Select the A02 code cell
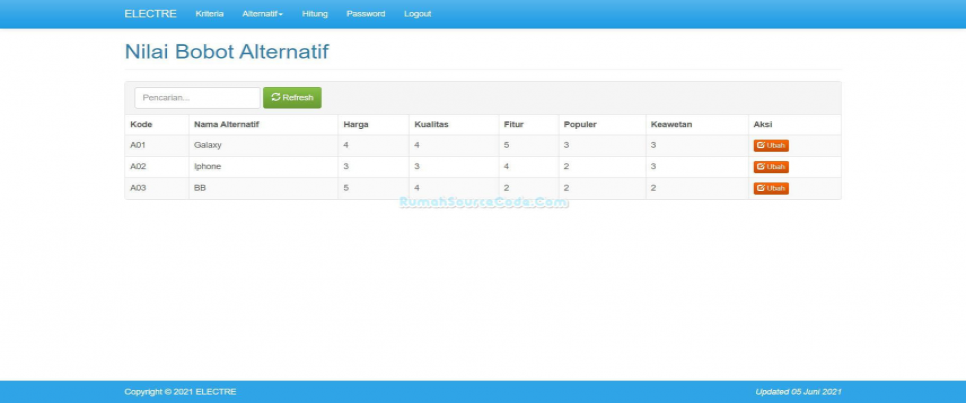This screenshot has height=403, width=966. coord(138,166)
